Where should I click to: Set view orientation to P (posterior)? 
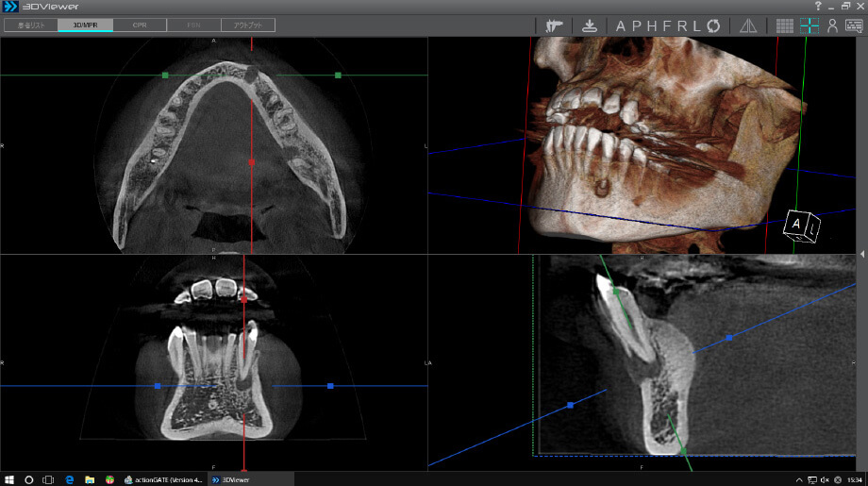point(636,25)
